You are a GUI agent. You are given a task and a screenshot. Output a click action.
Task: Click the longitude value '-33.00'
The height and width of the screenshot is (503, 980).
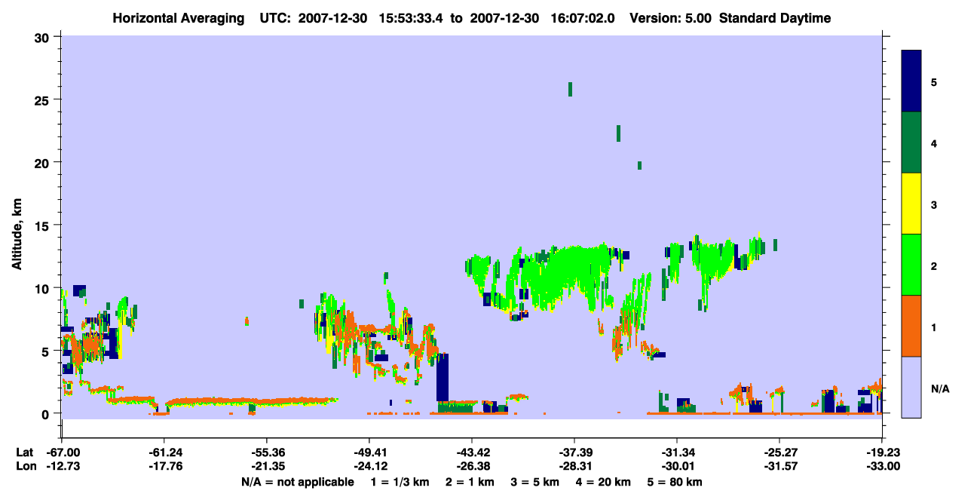[x=882, y=466]
